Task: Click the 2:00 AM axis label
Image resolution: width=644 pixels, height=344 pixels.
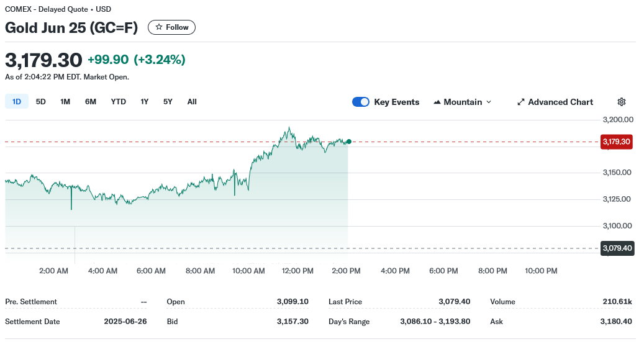Action: 53,271
